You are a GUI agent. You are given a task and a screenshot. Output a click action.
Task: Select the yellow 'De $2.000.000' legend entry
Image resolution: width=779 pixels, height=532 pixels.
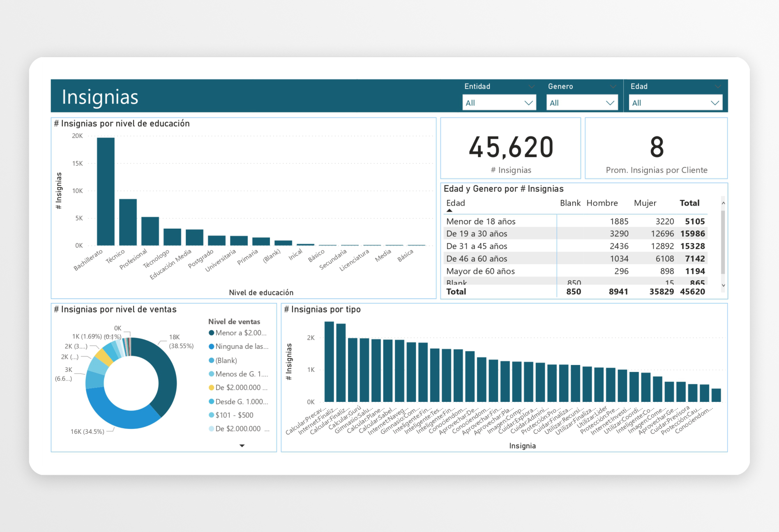[x=238, y=388]
